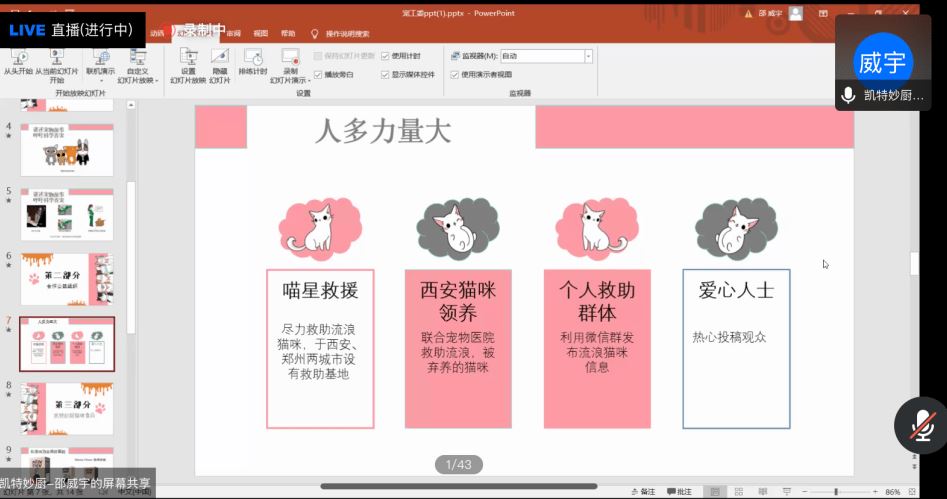Click the 喵星救援 heading text

point(320,291)
